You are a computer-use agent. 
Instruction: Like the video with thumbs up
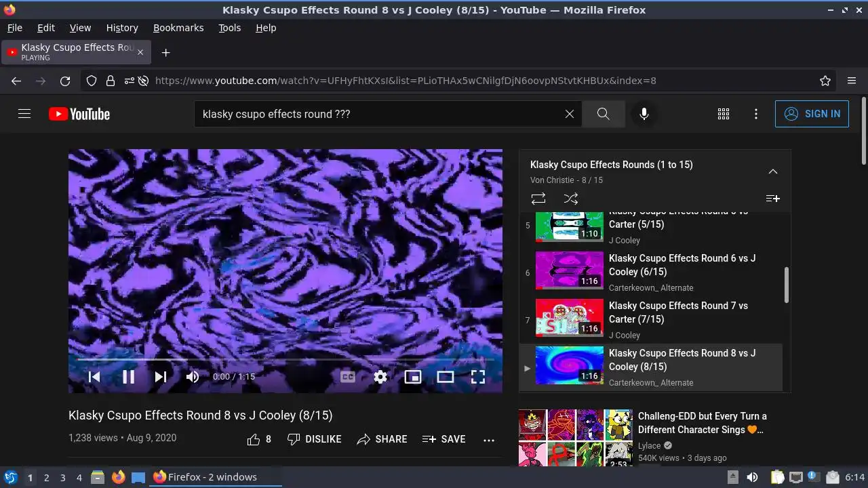click(259, 439)
